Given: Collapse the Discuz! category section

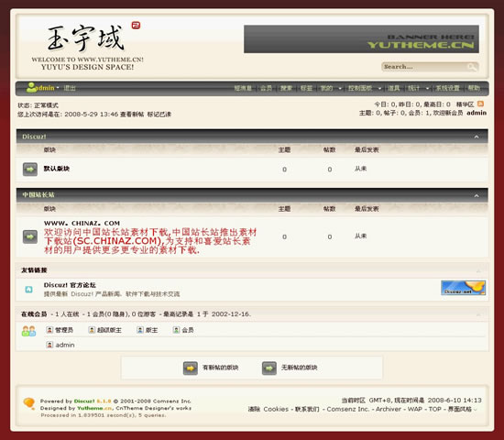Looking at the screenshot, I should click(x=477, y=137).
